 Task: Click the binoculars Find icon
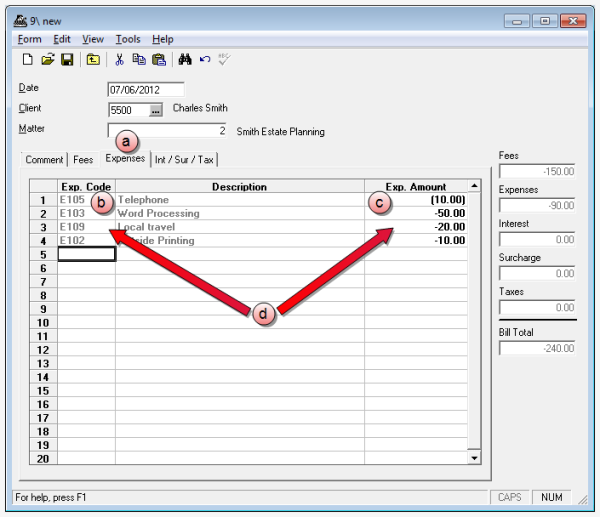coord(184,60)
